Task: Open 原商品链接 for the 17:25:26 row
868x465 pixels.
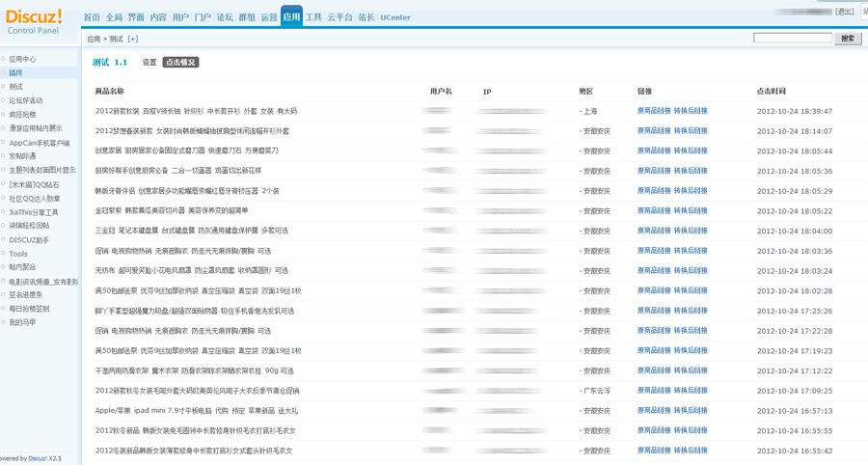Action: 654,311
